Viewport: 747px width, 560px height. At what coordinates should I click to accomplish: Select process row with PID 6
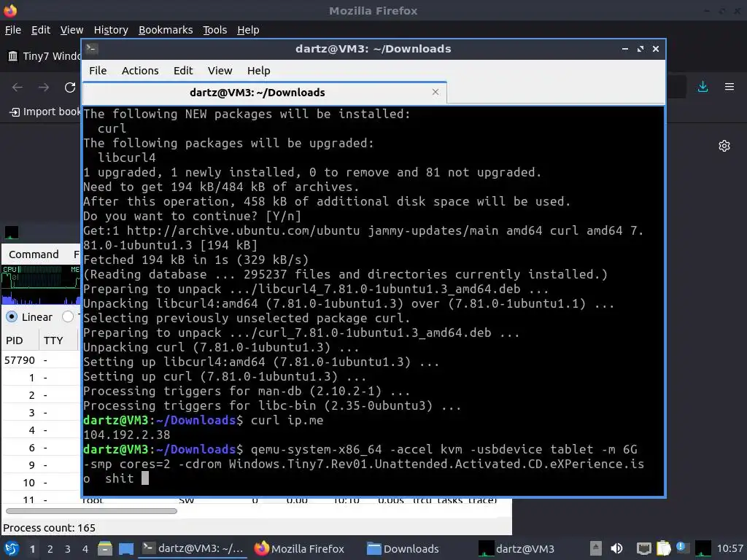pyautogui.click(x=42, y=448)
